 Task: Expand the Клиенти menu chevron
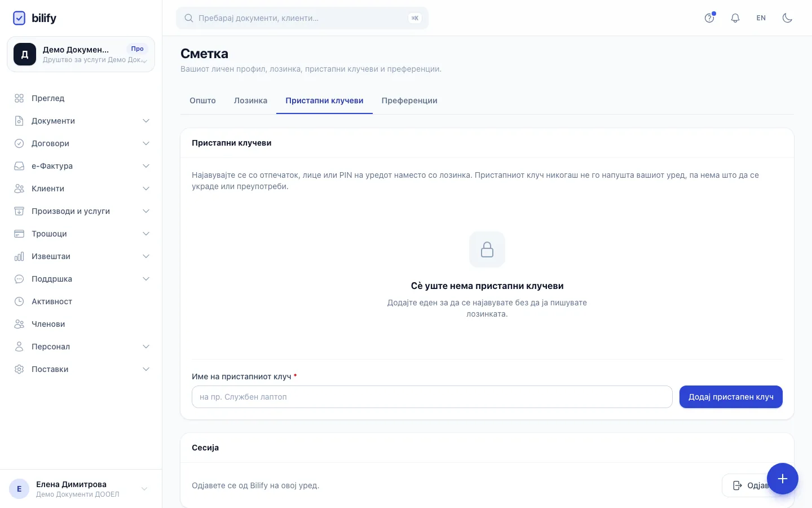[x=146, y=189]
